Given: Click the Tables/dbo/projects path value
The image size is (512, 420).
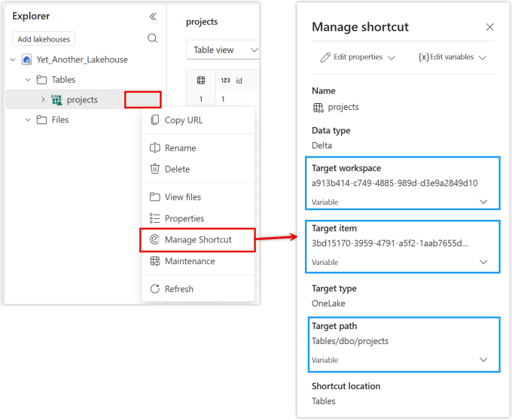Looking at the screenshot, I should [x=350, y=341].
